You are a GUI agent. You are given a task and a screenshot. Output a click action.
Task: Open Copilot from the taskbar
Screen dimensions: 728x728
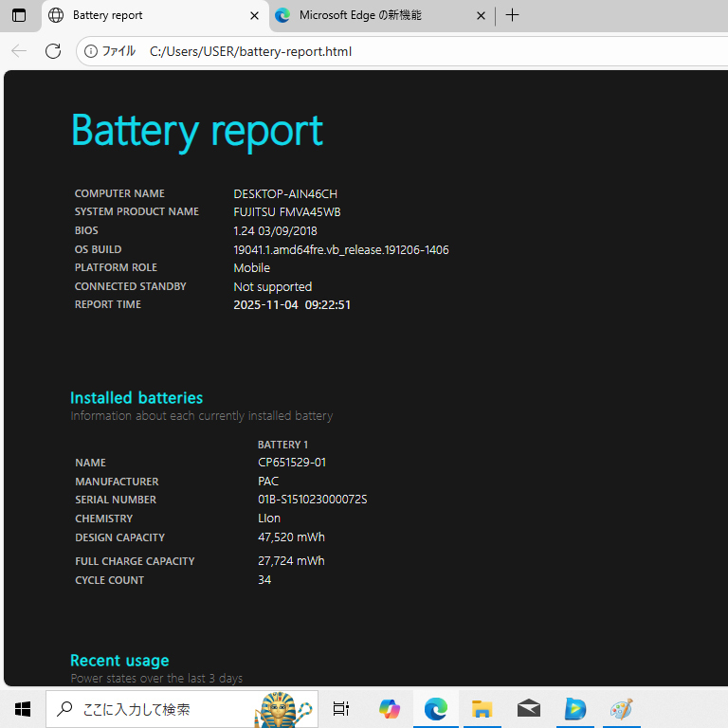pos(389,709)
